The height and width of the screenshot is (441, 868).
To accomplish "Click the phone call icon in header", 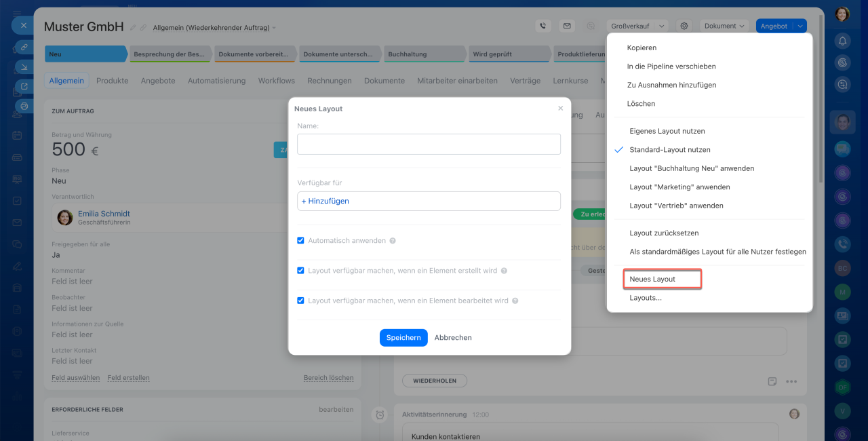I will coord(542,26).
